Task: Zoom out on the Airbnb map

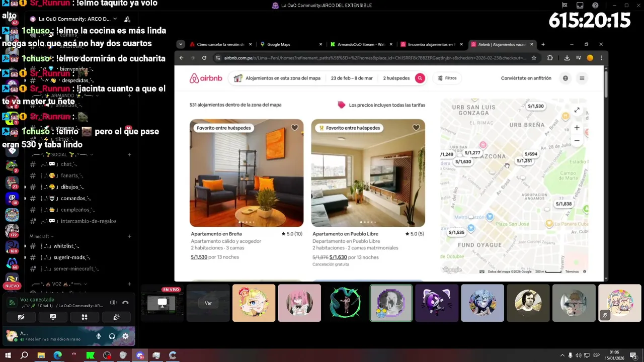Action: 577,141
